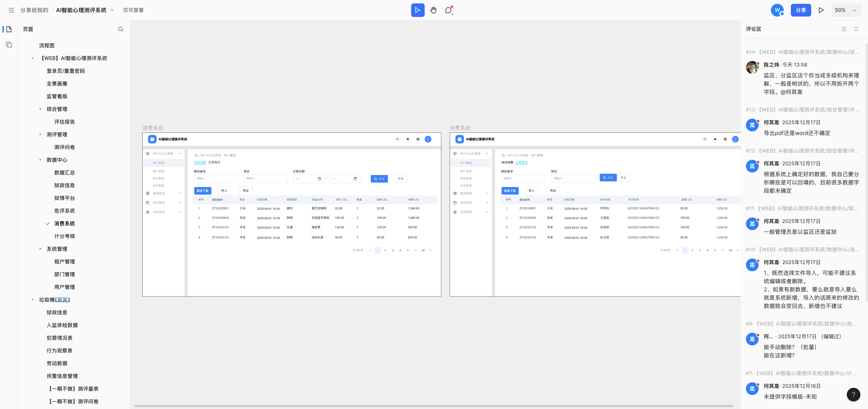Click bell icon in left 消费系统 mockup
This screenshot has height=409, width=868.
(x=408, y=139)
